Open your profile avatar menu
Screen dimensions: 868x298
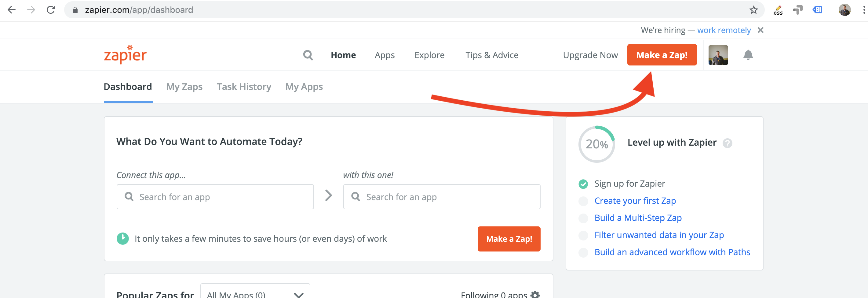click(718, 55)
